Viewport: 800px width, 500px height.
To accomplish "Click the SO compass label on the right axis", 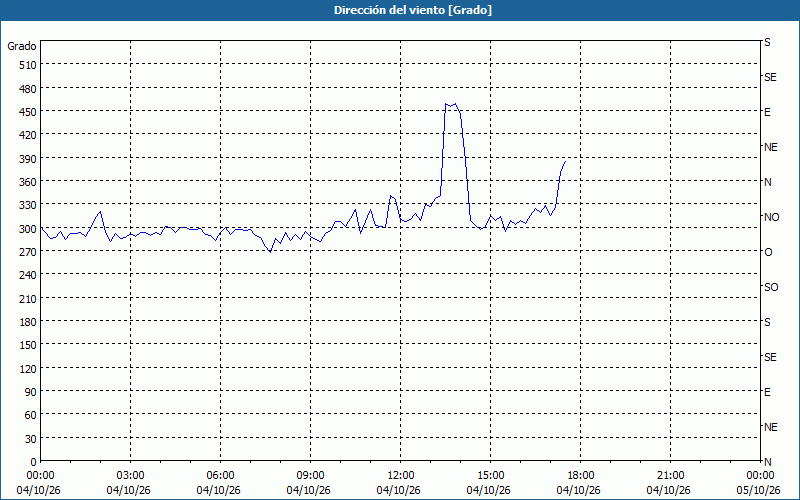I will pos(771,287).
